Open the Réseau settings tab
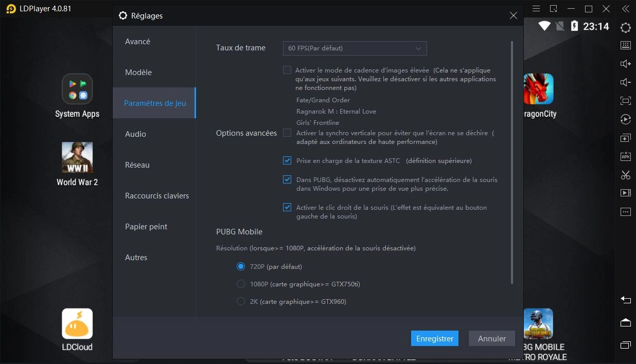Image resolution: width=636 pixels, height=364 pixels. point(154,165)
